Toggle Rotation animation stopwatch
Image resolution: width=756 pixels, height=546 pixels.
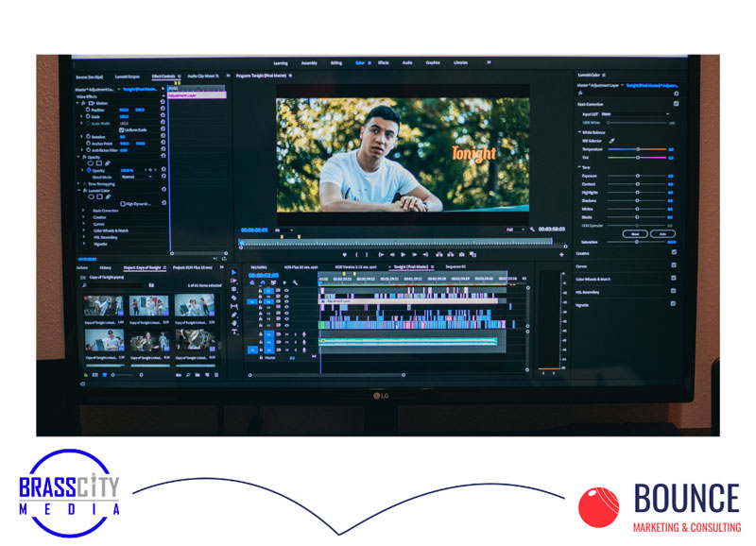pos(88,136)
